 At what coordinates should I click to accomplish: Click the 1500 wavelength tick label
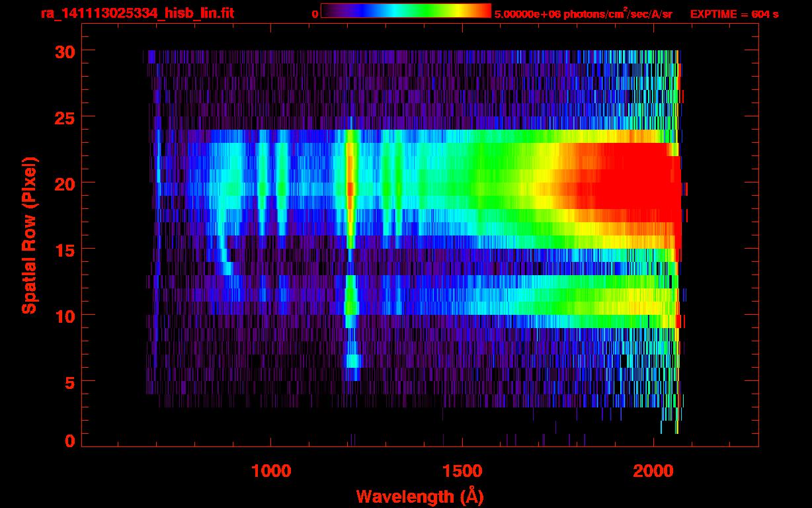[462, 472]
